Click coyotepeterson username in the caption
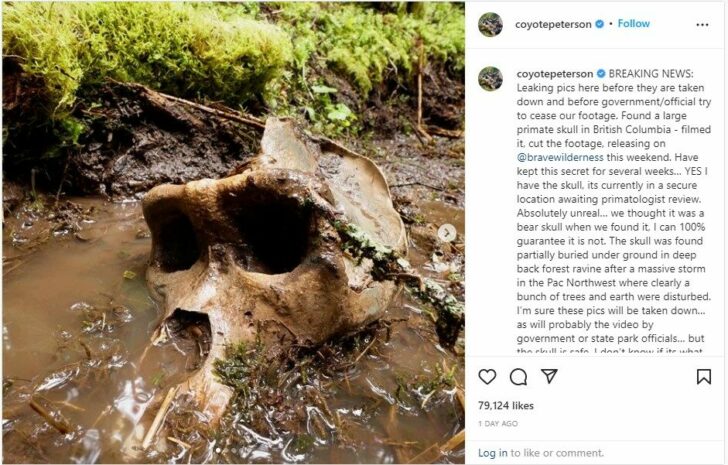 click(x=555, y=74)
